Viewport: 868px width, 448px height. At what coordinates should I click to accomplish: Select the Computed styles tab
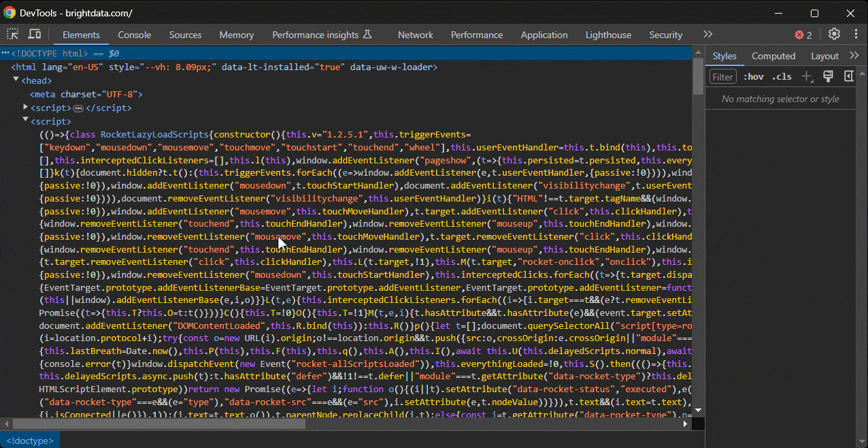point(773,56)
